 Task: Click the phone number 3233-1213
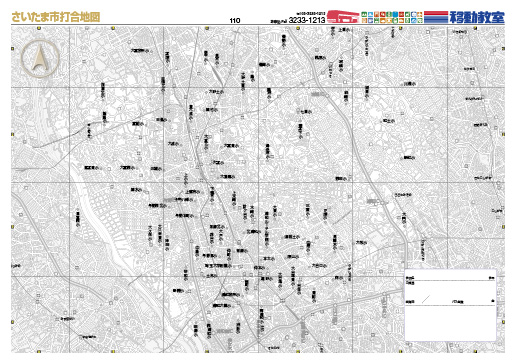[x=307, y=20]
